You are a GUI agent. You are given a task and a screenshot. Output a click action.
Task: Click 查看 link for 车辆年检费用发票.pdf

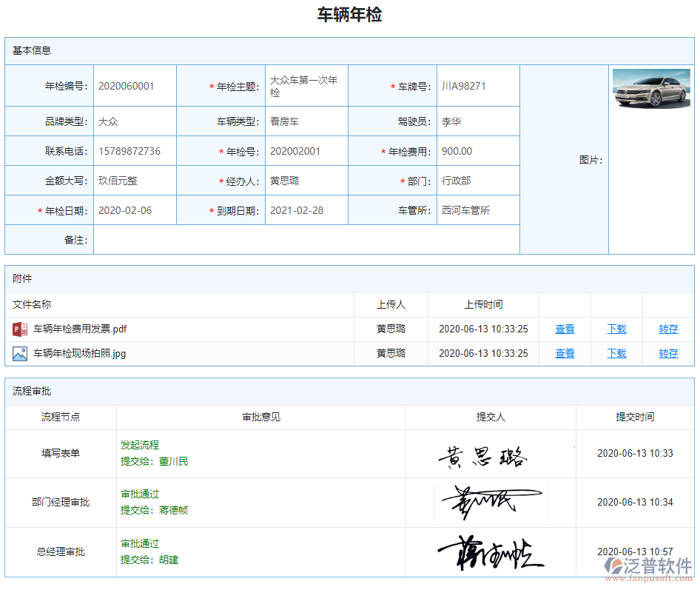click(565, 329)
